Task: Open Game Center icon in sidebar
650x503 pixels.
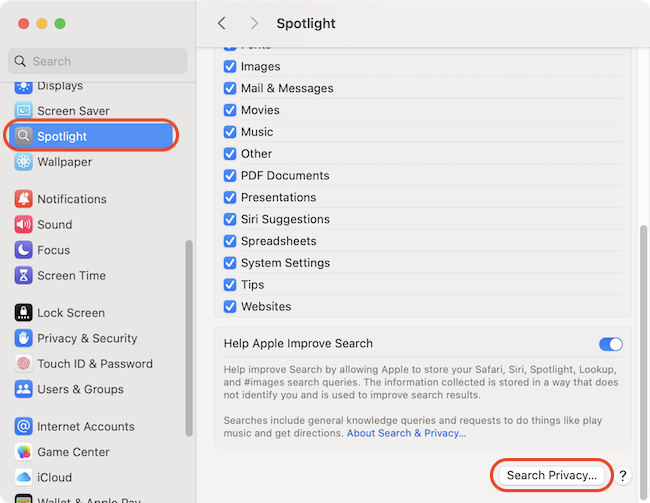Action: (24, 452)
